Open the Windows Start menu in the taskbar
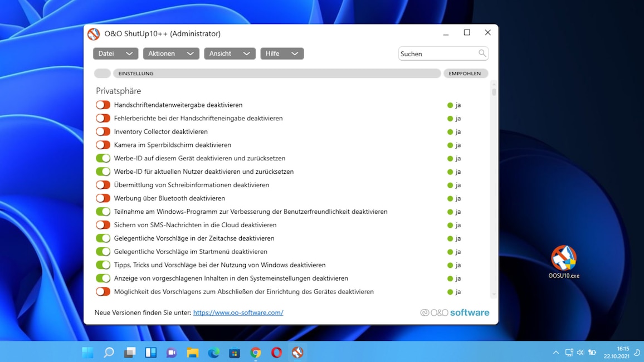Screen dimensions: 644x362 coord(87,353)
